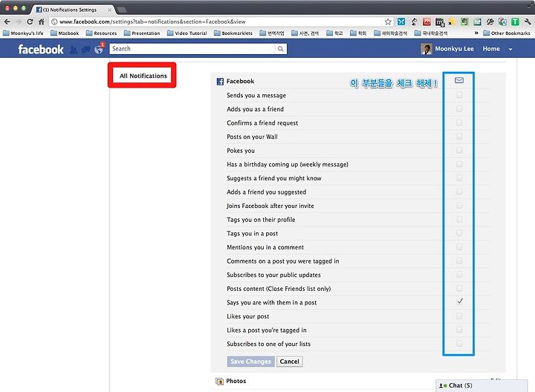Open the Video Tutorial bookmark folder
535x392 pixels.
pos(187,33)
